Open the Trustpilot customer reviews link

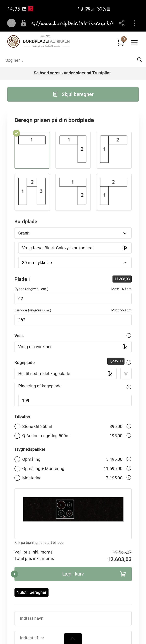(72, 73)
